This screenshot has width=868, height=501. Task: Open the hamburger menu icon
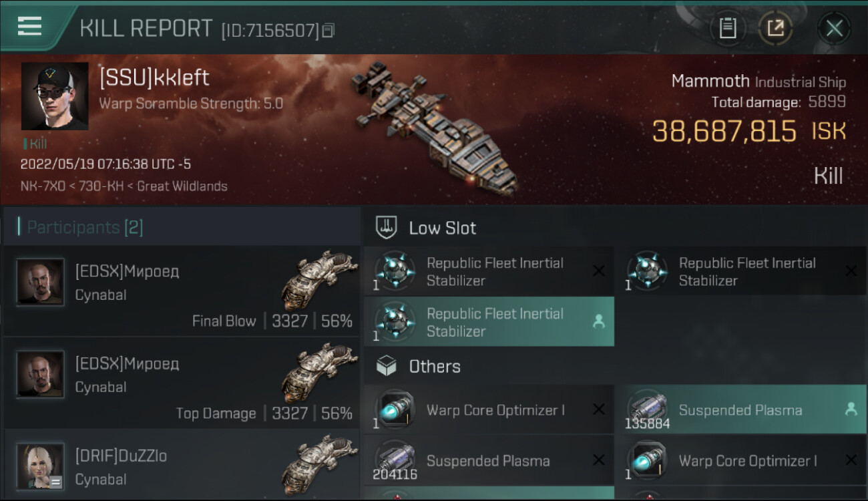point(29,27)
